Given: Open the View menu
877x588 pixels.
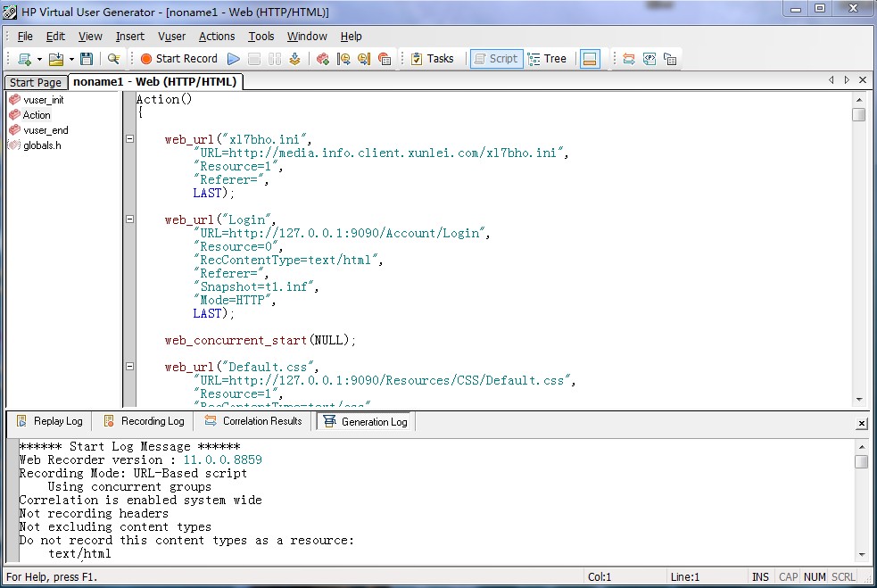Looking at the screenshot, I should (90, 37).
